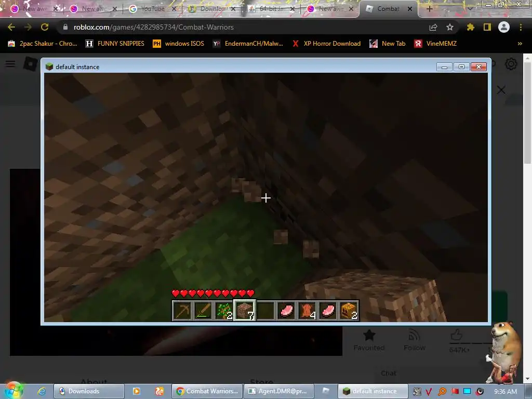Open the EndermanCH/Malw... bookmark
Image resolution: width=532 pixels, height=399 pixels.
pos(248,44)
